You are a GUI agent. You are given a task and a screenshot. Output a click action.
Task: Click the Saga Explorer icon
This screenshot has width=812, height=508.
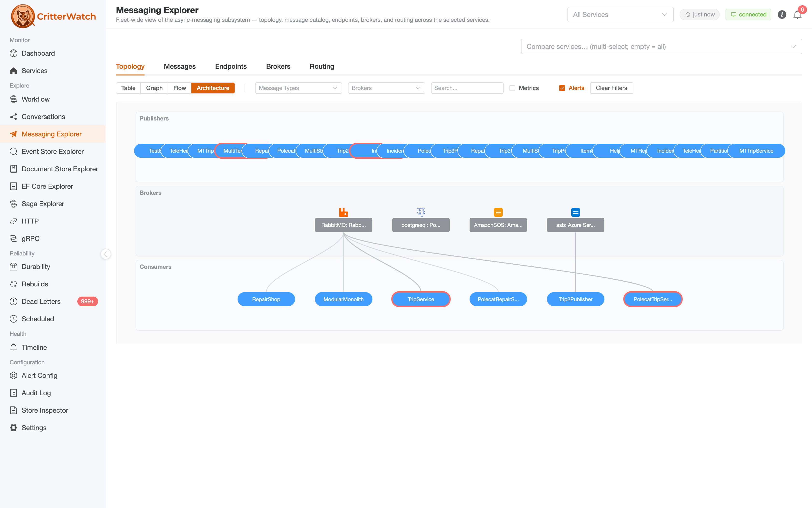[x=14, y=204]
